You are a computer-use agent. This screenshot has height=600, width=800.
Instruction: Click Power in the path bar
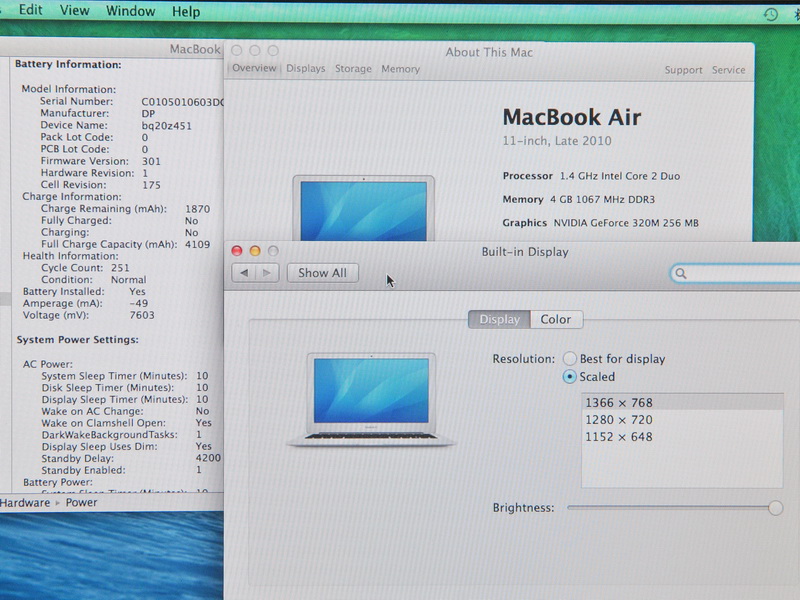(x=81, y=503)
